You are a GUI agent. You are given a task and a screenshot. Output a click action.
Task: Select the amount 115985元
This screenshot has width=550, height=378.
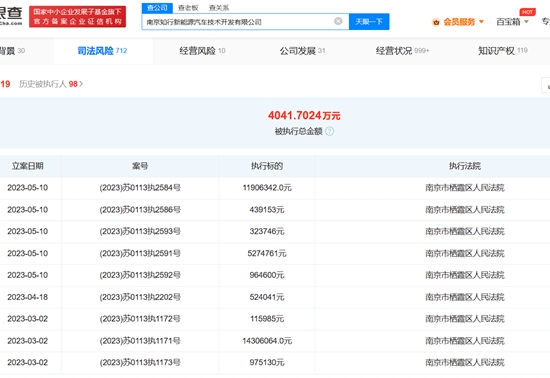267,319
